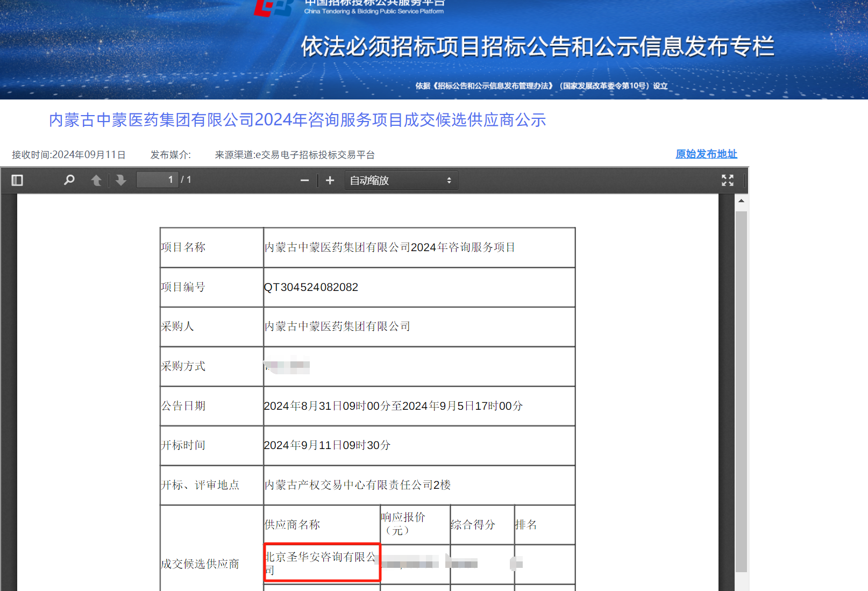Open the find-in-document search tool
Image resolution: width=868 pixels, height=591 pixels.
point(69,180)
